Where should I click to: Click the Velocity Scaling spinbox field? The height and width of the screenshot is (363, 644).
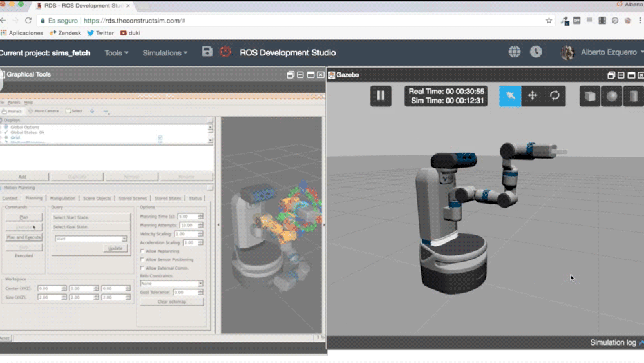(x=189, y=234)
